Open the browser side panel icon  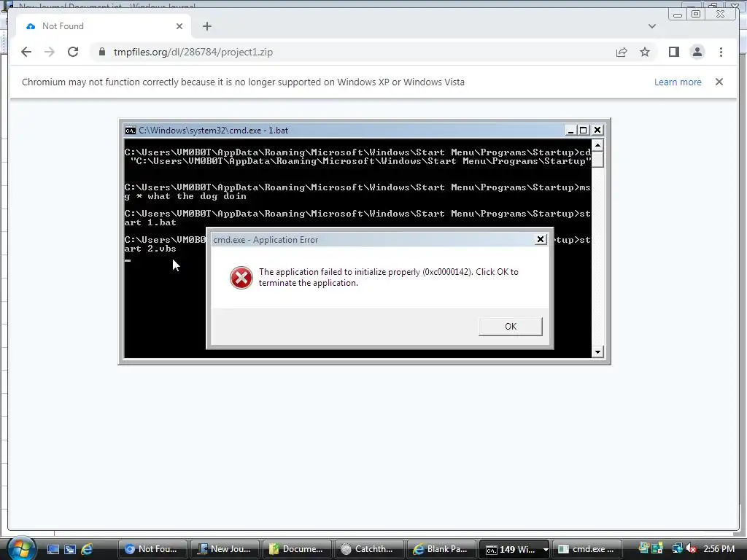(x=673, y=52)
